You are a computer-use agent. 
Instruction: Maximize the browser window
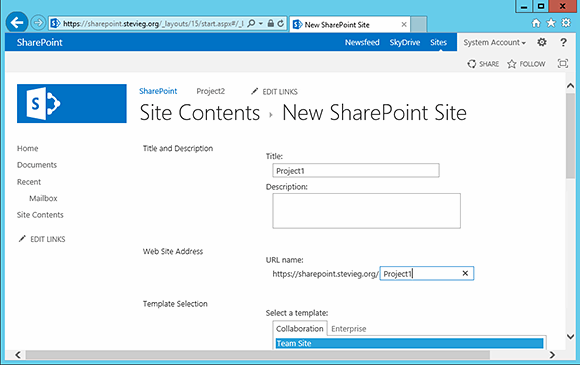coord(541,6)
